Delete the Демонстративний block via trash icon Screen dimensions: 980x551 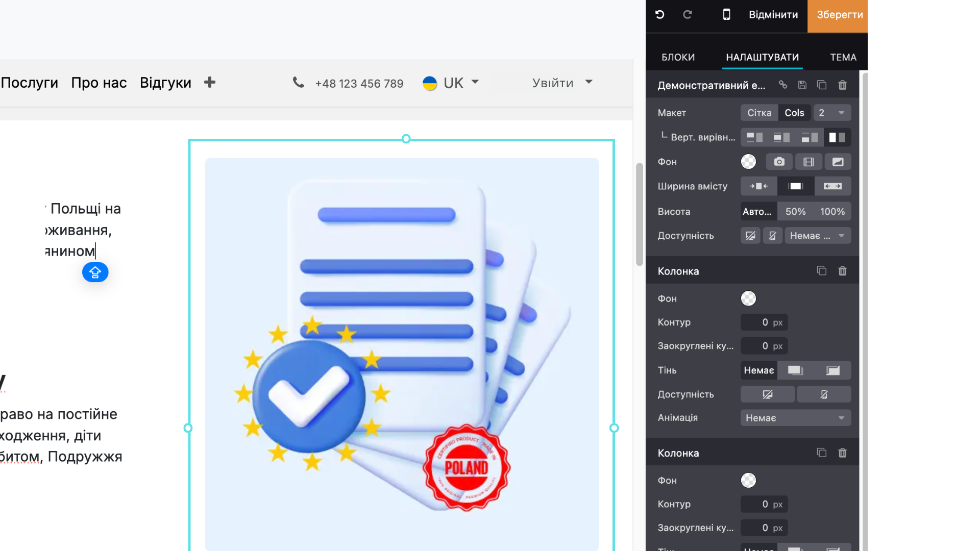click(x=842, y=85)
